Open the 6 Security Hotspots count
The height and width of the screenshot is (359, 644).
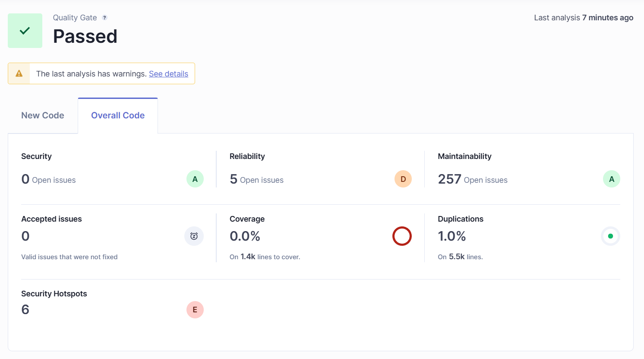(25, 309)
